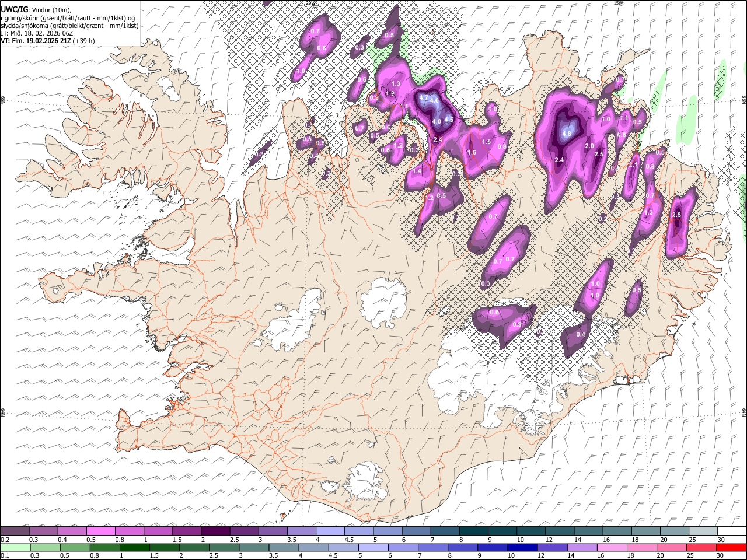Viewport: 747px width, 560px height.
Task: Click the 4.6 precipitation value on the map
Action: coord(434,100)
